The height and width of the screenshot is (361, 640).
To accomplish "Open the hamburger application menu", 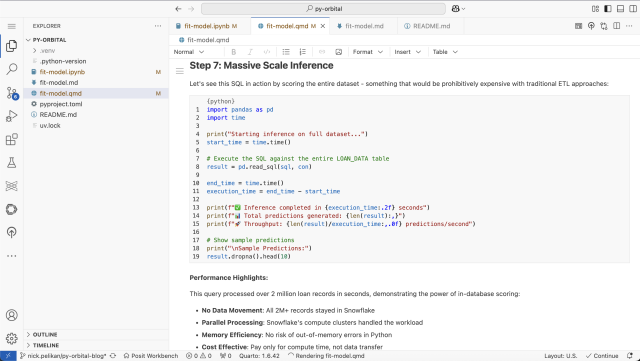I will (11, 27).
